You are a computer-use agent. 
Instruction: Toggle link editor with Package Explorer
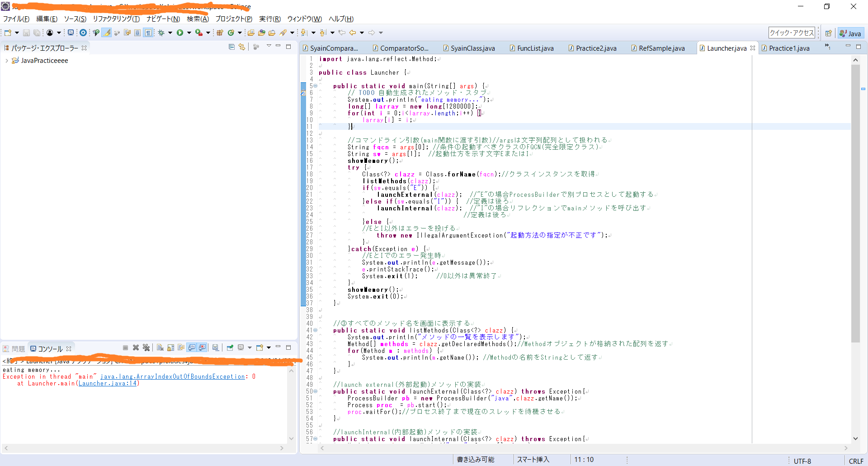[242, 47]
